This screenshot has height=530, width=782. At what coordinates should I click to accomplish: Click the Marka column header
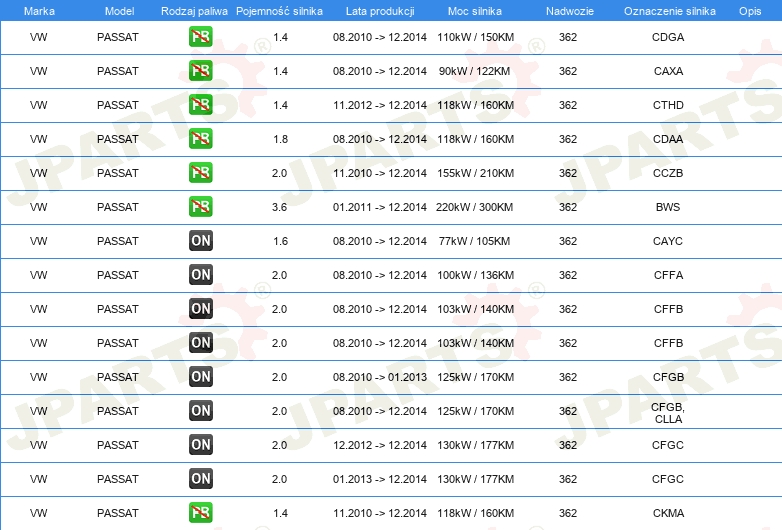(39, 10)
